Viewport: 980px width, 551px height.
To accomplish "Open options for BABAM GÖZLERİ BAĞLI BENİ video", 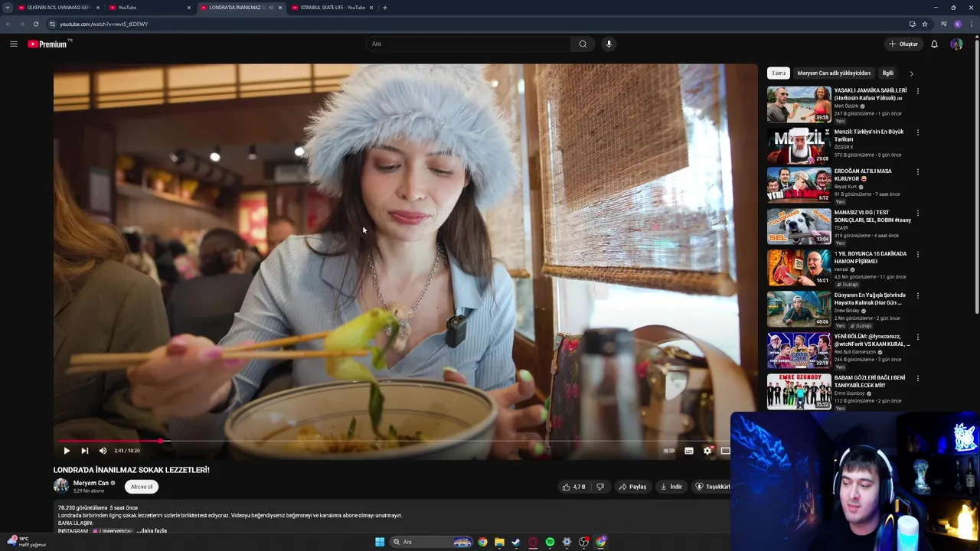I will pyautogui.click(x=917, y=379).
